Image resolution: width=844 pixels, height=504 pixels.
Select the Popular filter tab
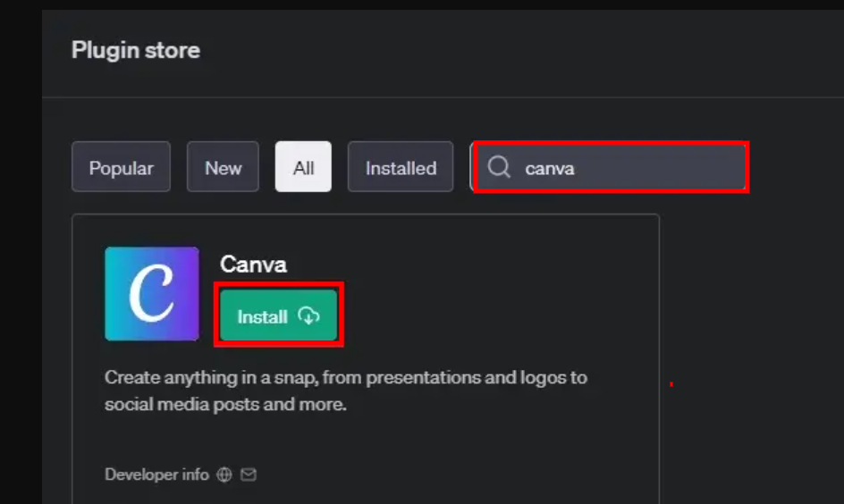point(121,167)
